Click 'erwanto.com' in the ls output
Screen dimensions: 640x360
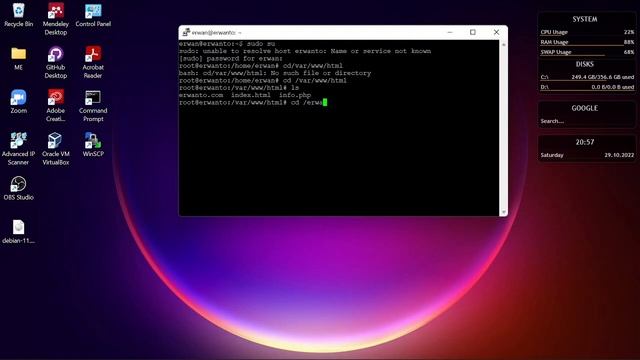(x=201, y=95)
